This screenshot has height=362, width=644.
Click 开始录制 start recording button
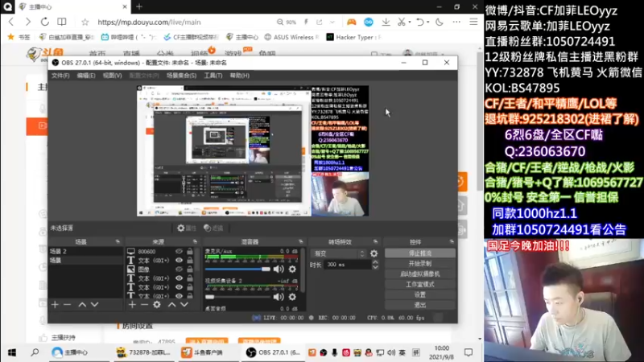point(419,264)
